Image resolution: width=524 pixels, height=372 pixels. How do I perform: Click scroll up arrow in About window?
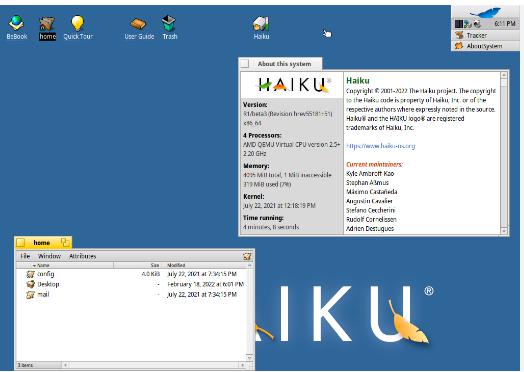pos(504,75)
